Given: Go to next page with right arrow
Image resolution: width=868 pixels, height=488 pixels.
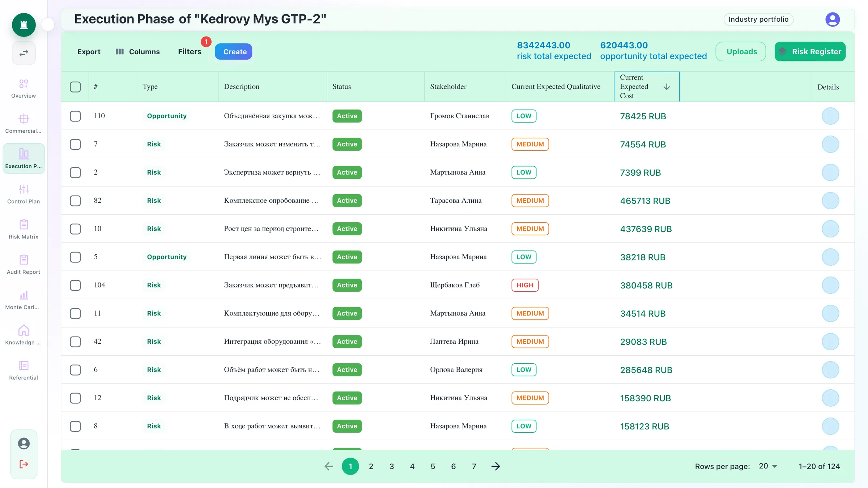Looking at the screenshot, I should [495, 466].
